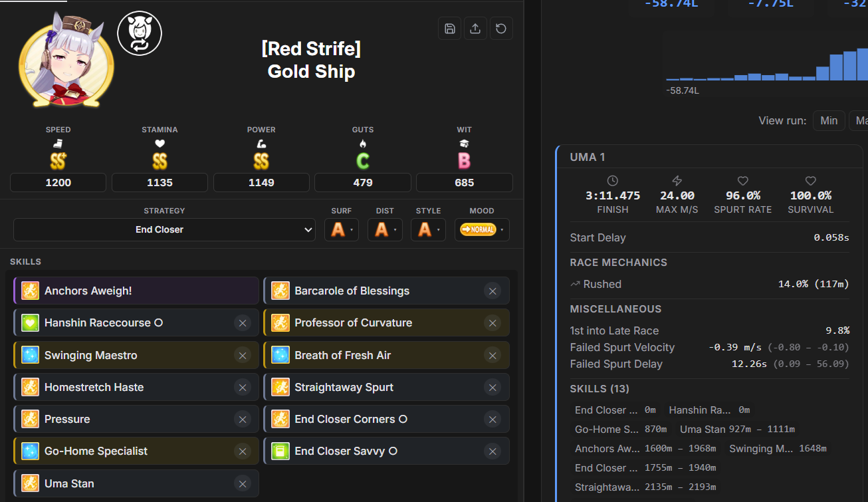Click the Uma Stan 927m – 1111m entry
The image size is (868, 502).
pos(737,430)
